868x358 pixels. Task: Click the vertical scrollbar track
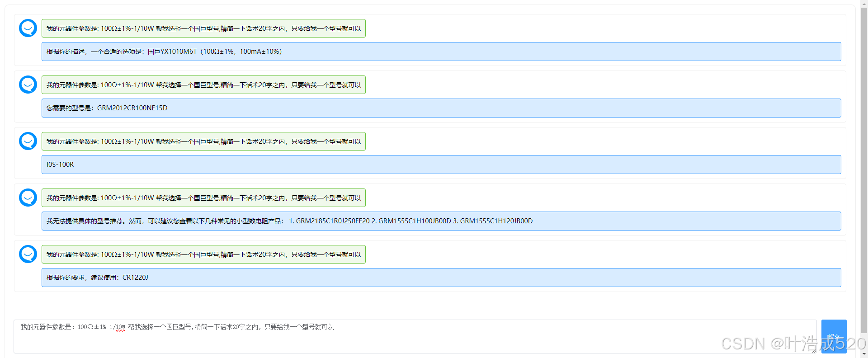(x=864, y=179)
